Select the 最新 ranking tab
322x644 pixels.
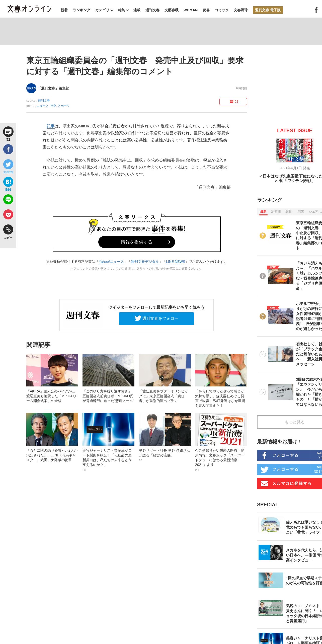[x=263, y=212]
